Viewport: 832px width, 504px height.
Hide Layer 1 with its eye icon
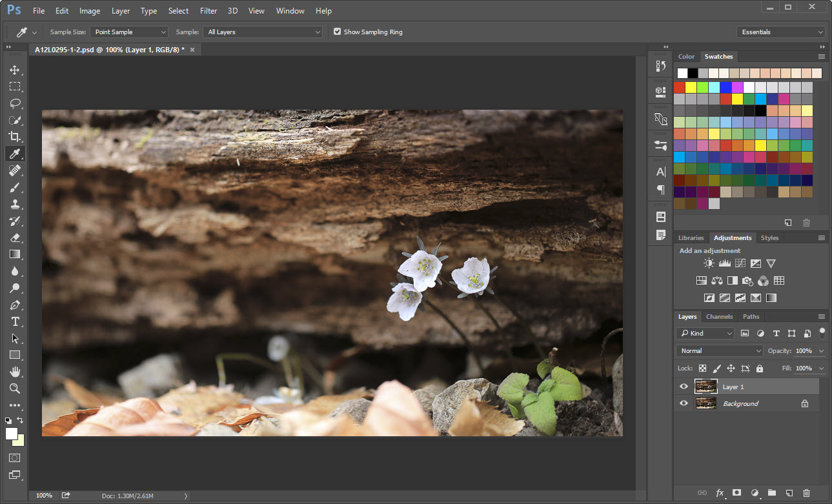[x=684, y=387]
